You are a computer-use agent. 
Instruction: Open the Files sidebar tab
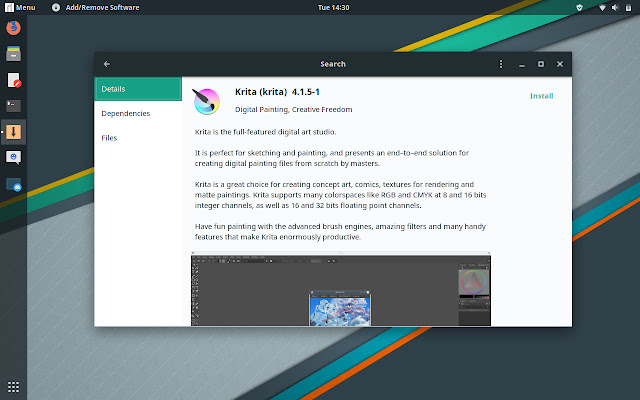click(x=138, y=138)
